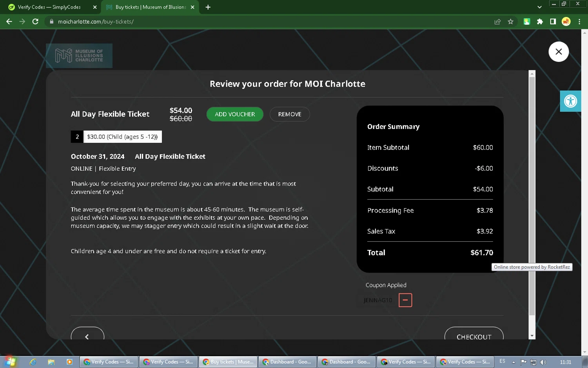588x368 pixels.
Task: Click the modal scrollbar down arrow
Action: [532, 336]
